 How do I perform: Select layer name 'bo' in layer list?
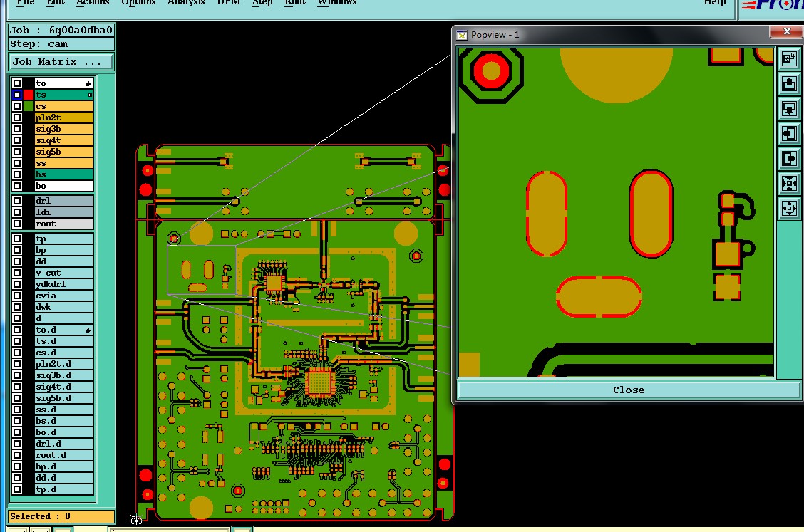[x=63, y=186]
